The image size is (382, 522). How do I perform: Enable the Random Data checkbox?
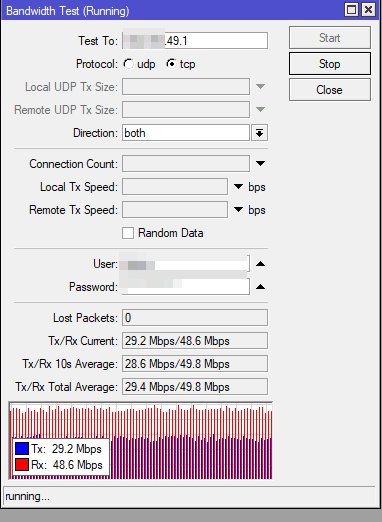(x=128, y=233)
